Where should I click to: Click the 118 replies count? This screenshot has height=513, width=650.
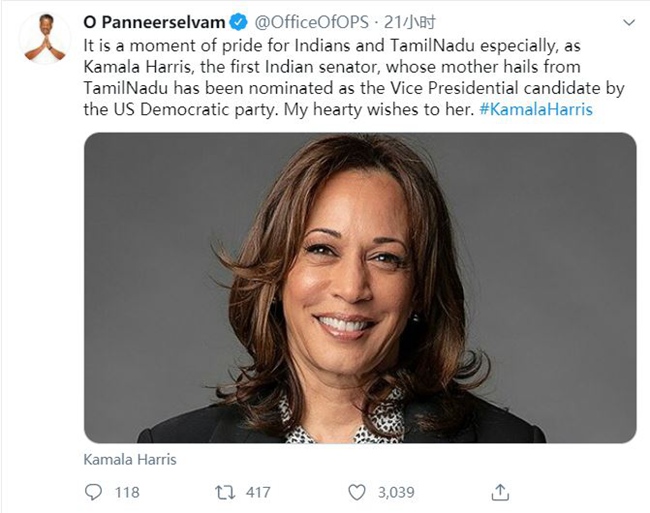pyautogui.click(x=127, y=492)
